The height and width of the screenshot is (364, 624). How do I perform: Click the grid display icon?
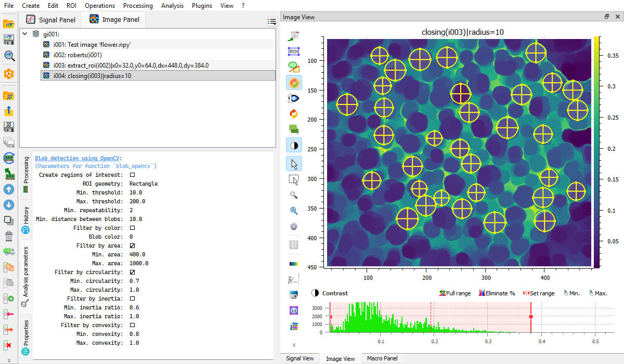pos(294,244)
